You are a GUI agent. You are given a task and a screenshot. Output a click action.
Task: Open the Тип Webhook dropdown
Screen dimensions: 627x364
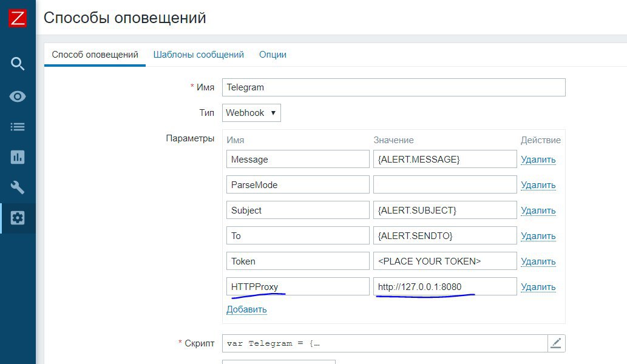(x=251, y=113)
